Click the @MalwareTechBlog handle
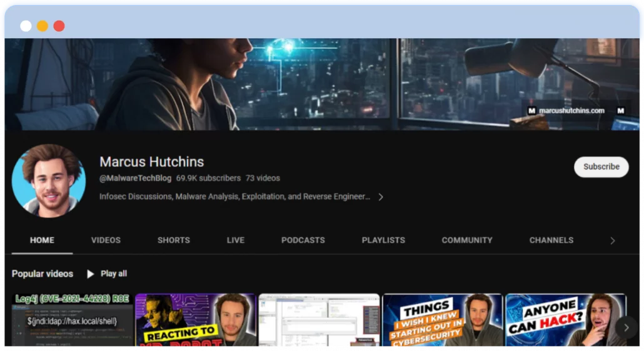The height and width of the screenshot is (351, 644). point(135,178)
